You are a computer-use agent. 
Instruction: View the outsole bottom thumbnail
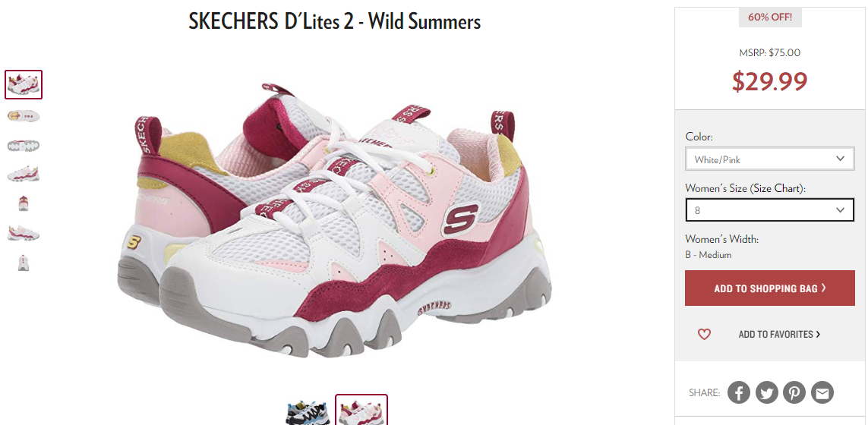(24, 146)
